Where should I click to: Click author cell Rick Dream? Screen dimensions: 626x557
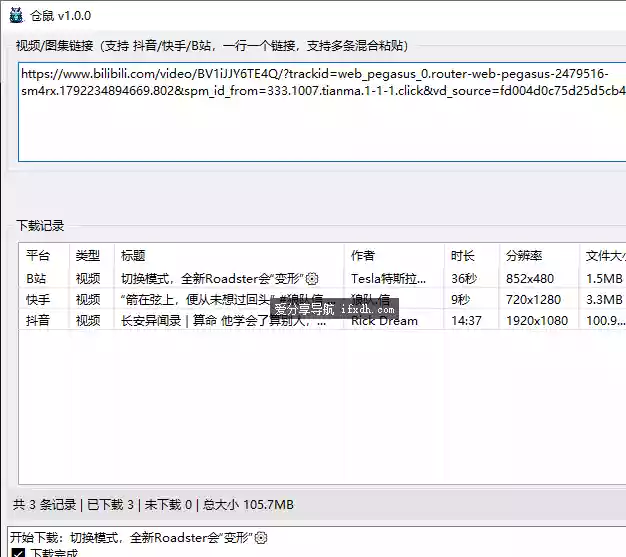click(x=384, y=321)
